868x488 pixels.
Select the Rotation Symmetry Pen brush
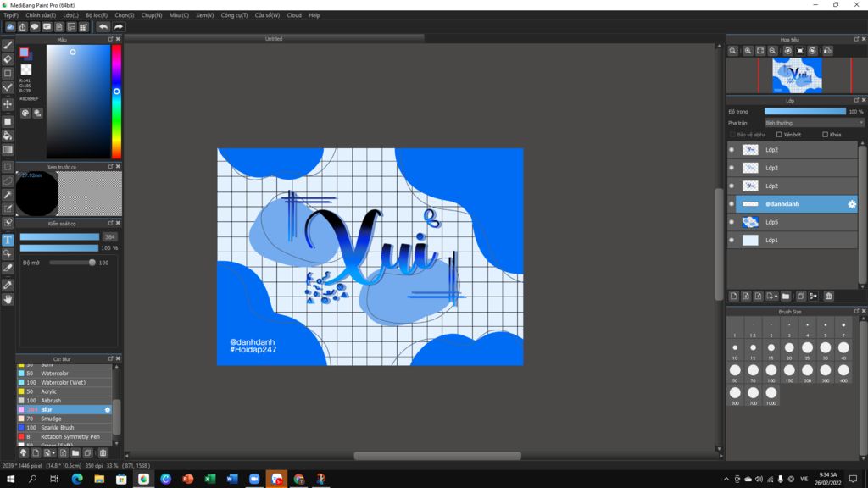64,436
